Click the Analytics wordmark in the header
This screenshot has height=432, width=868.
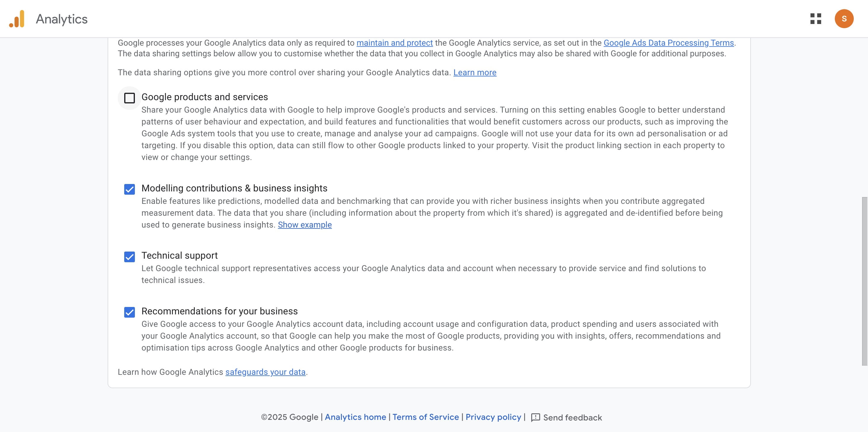pos(62,19)
